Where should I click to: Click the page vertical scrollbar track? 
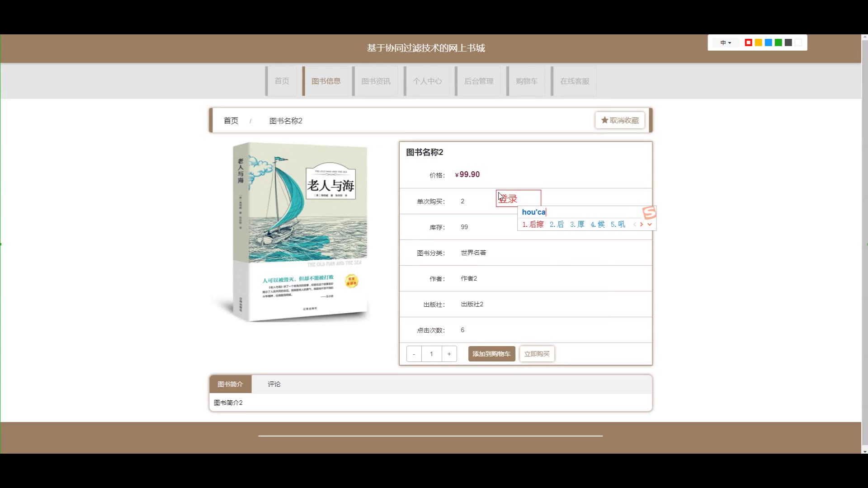[864, 244]
